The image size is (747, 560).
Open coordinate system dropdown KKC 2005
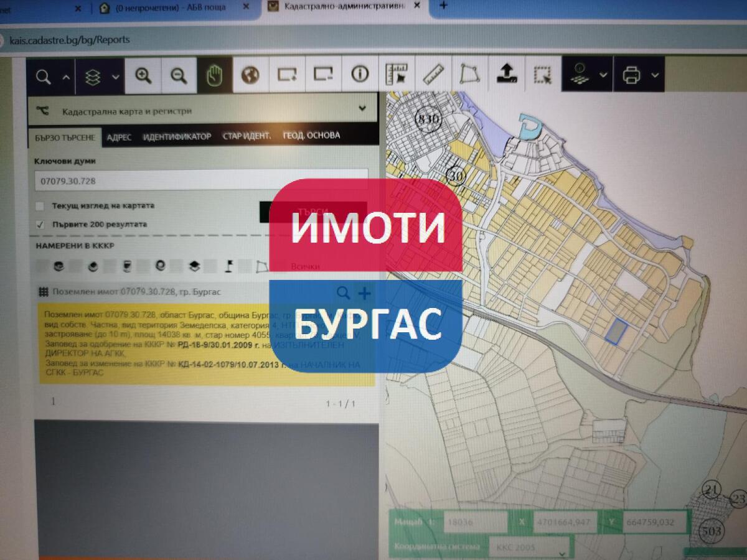[x=529, y=548]
